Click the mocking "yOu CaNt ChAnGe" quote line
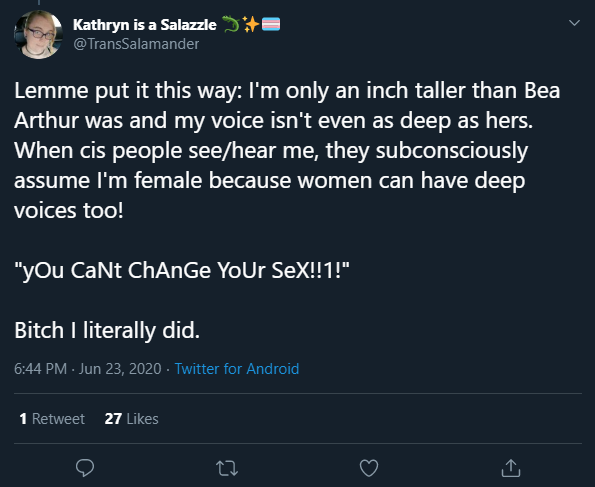Screen dimensions: 595x487 pyautogui.click(x=182, y=270)
